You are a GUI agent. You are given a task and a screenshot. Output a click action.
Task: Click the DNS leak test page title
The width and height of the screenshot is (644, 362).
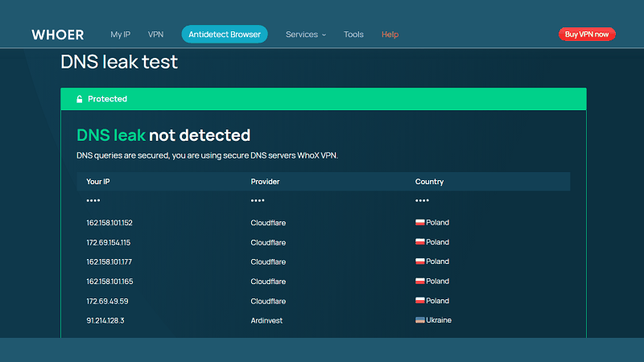(x=119, y=62)
